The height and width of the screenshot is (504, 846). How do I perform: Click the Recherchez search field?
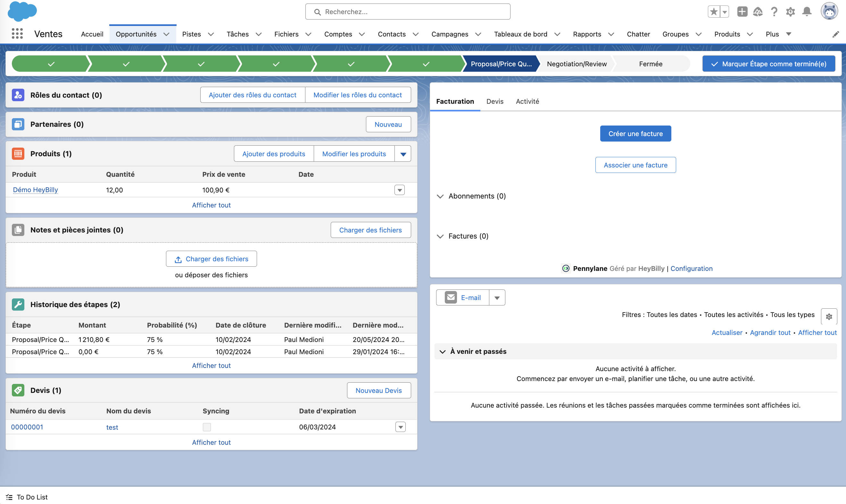pos(408,12)
